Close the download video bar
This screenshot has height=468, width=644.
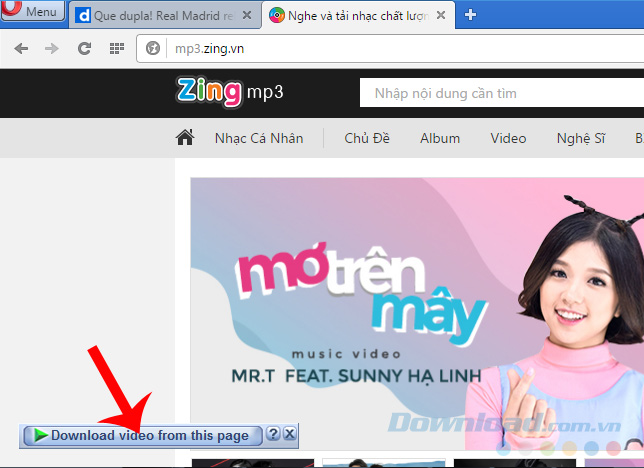(x=290, y=433)
